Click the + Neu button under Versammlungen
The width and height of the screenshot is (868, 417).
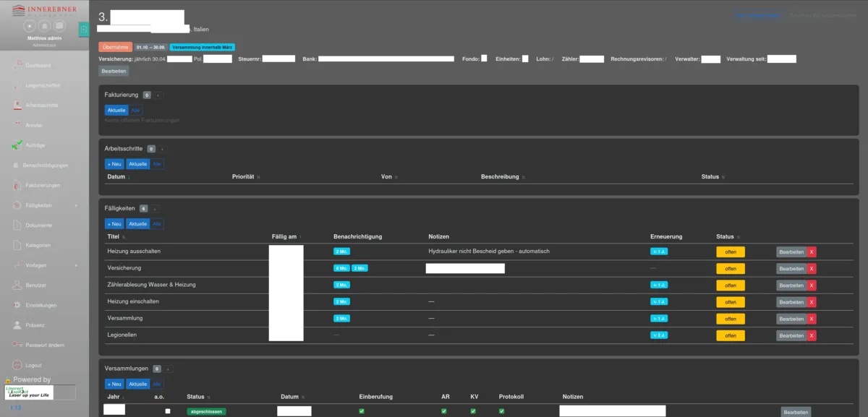coord(114,384)
